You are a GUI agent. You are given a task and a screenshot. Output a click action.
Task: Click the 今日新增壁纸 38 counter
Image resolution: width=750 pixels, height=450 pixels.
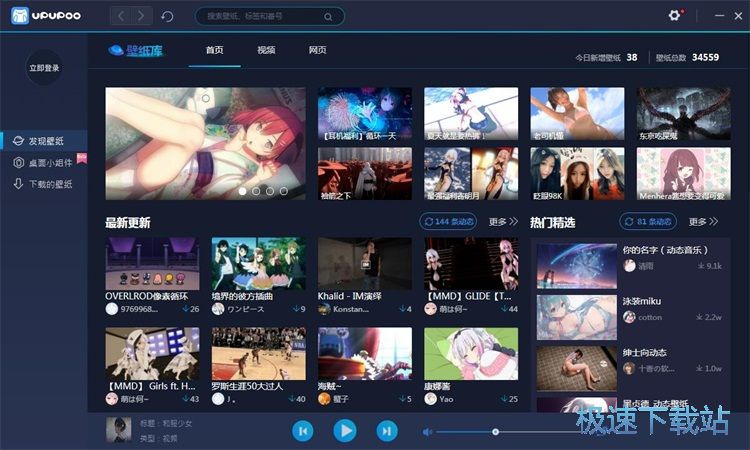606,57
